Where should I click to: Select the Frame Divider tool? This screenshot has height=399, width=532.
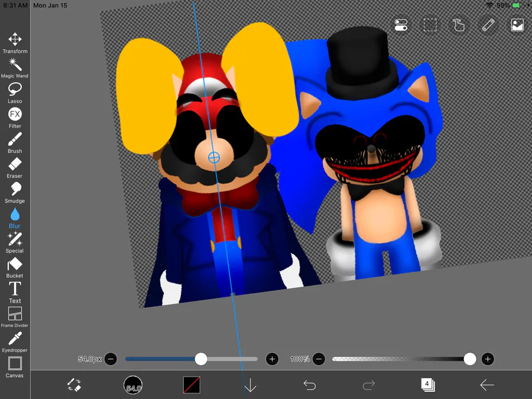tap(15, 317)
